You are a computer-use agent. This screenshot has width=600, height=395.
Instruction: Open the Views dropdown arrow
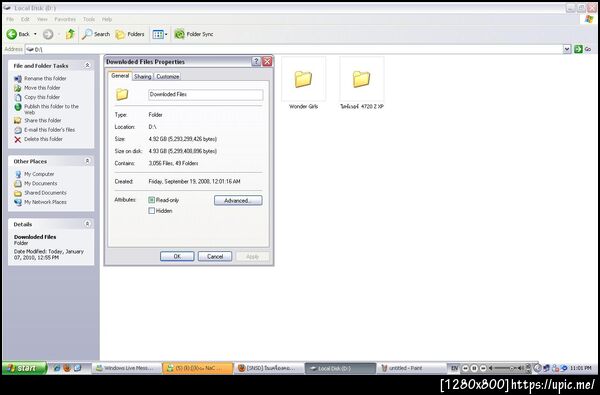click(x=166, y=34)
